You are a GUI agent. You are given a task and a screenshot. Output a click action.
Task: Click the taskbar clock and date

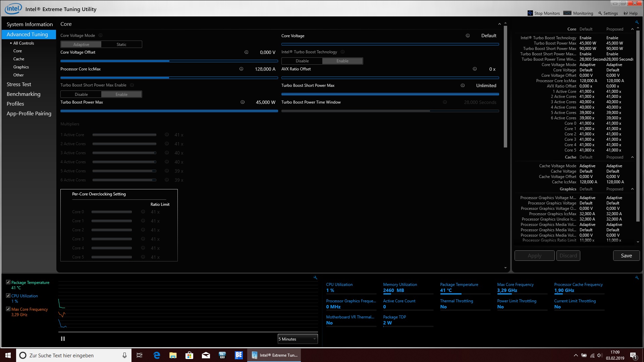point(615,355)
